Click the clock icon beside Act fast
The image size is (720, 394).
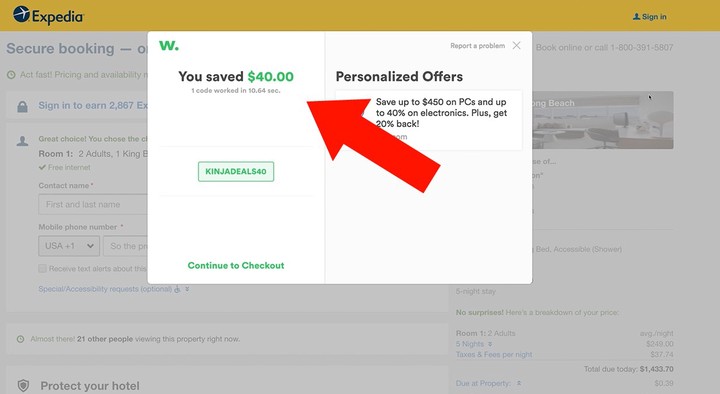(11, 74)
